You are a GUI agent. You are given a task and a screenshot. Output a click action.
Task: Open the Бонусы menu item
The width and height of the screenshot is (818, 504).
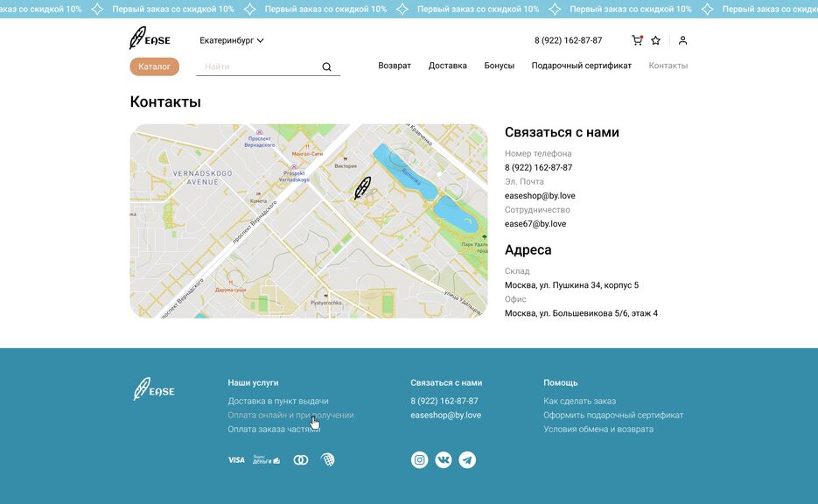point(500,66)
